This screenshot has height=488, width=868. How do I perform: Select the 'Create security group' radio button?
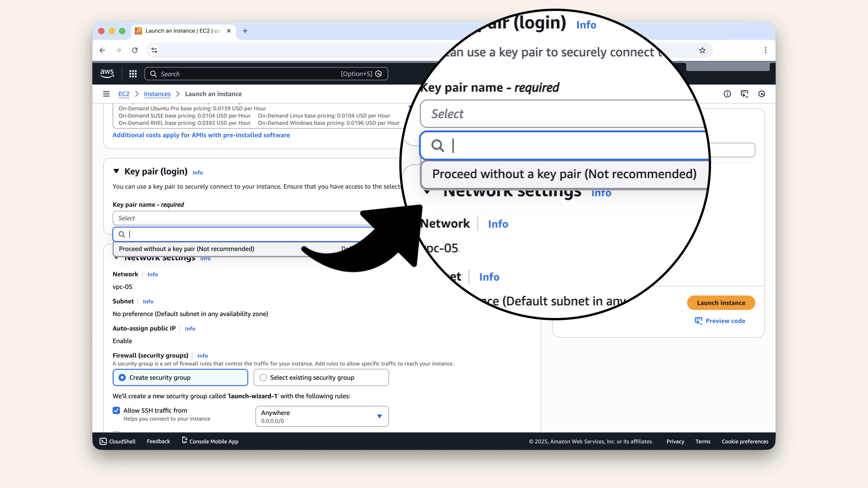pos(122,377)
